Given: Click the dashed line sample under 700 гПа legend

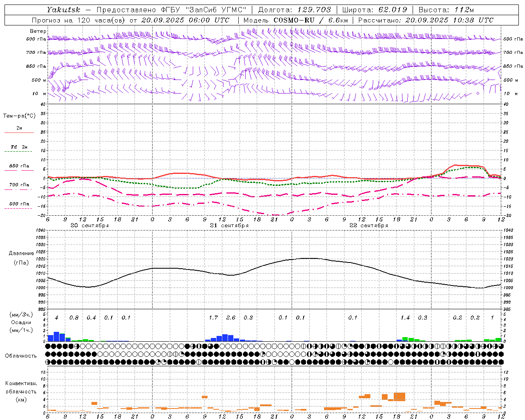Looking at the screenshot, I should 19,189.
